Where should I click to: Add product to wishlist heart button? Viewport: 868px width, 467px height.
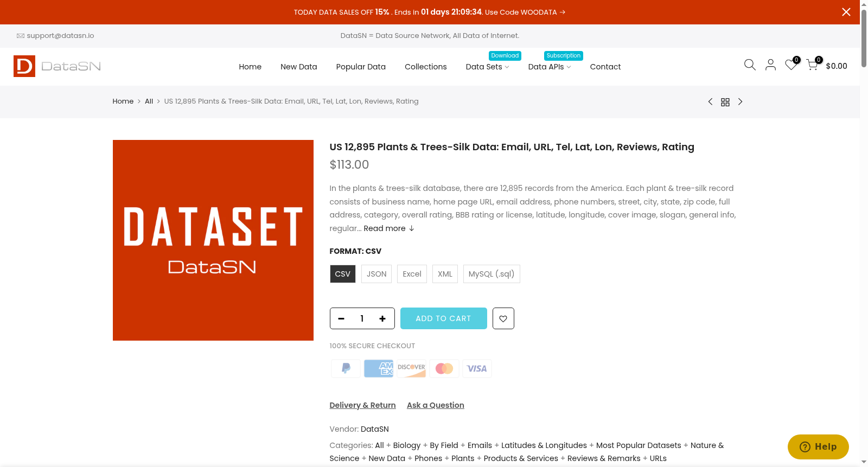pos(503,318)
